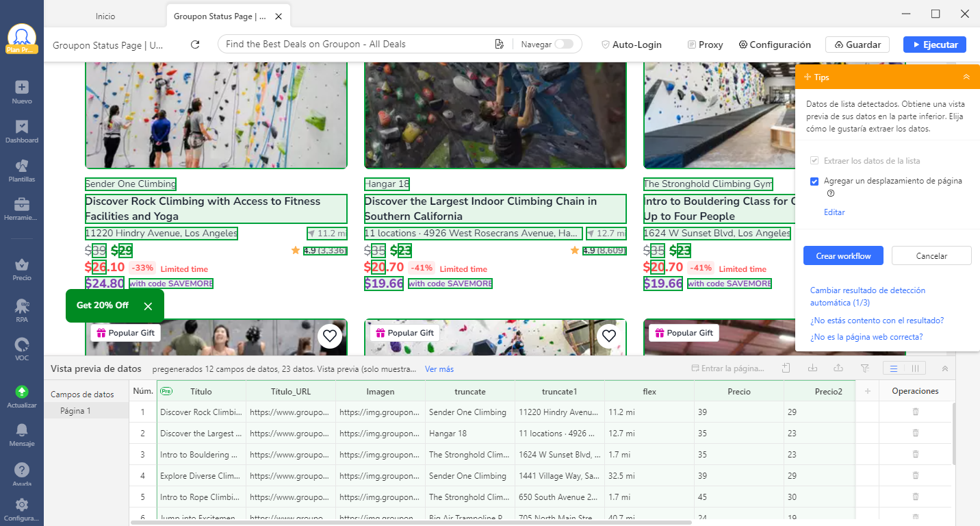Open Configuración in the top toolbar
980x526 pixels.
[775, 45]
